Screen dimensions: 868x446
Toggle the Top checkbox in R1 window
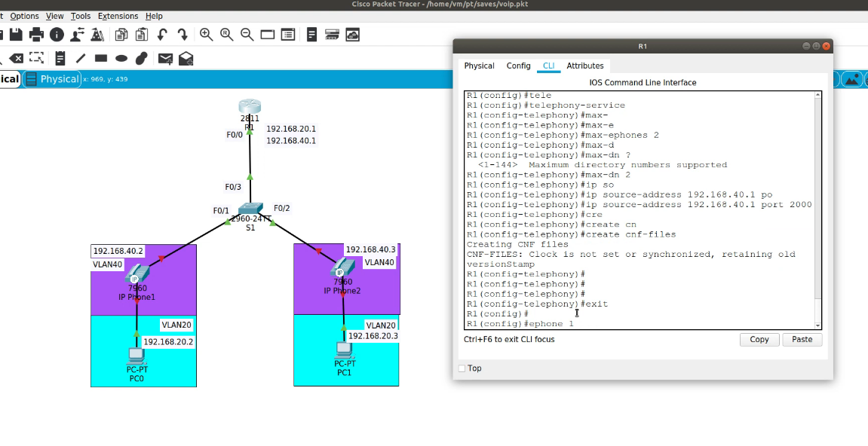point(462,368)
